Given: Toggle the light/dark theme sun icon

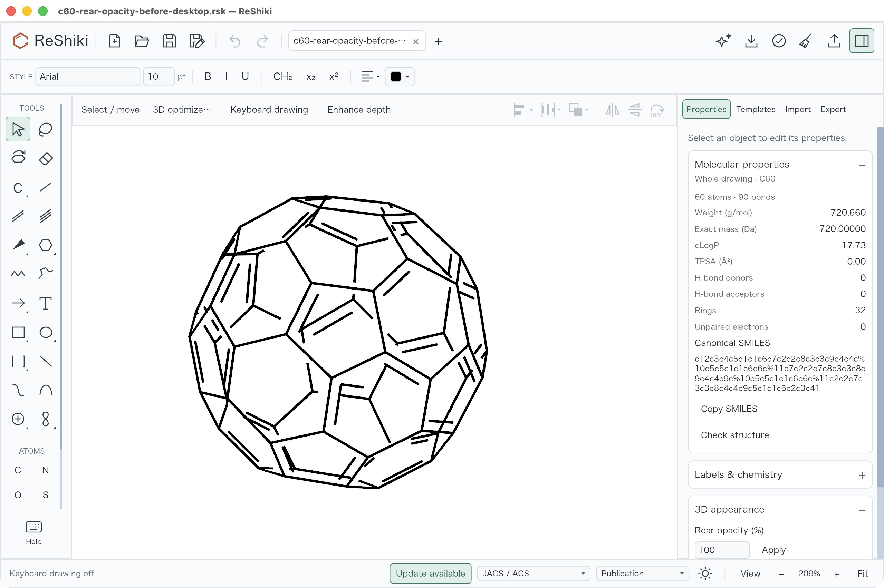Looking at the screenshot, I should pyautogui.click(x=705, y=574).
